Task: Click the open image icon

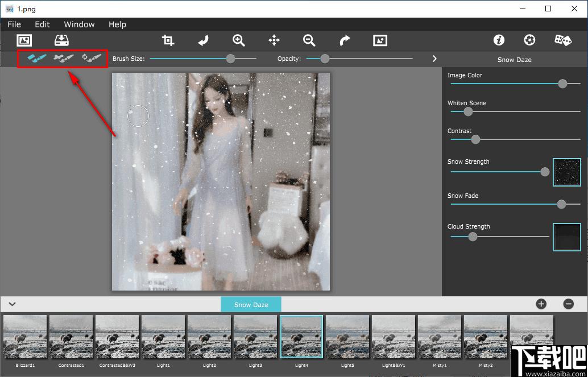Action: 24,40
